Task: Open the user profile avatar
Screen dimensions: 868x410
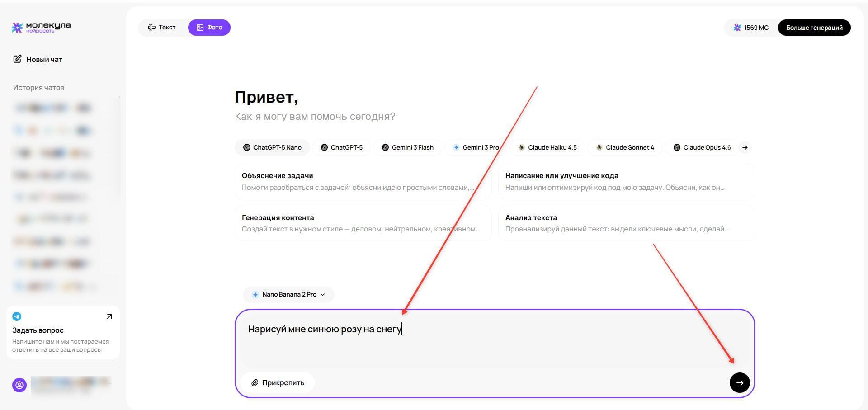Action: click(19, 385)
